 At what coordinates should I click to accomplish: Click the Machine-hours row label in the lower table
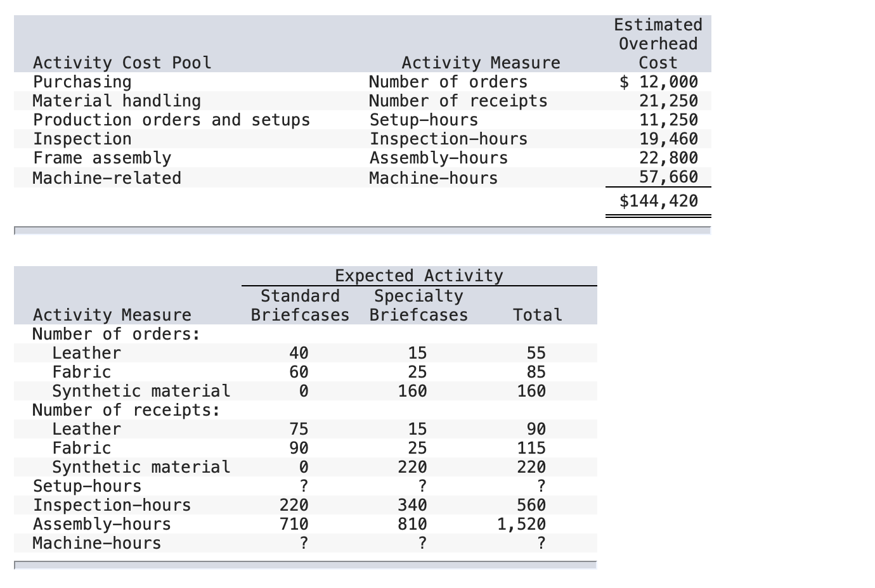(x=97, y=543)
